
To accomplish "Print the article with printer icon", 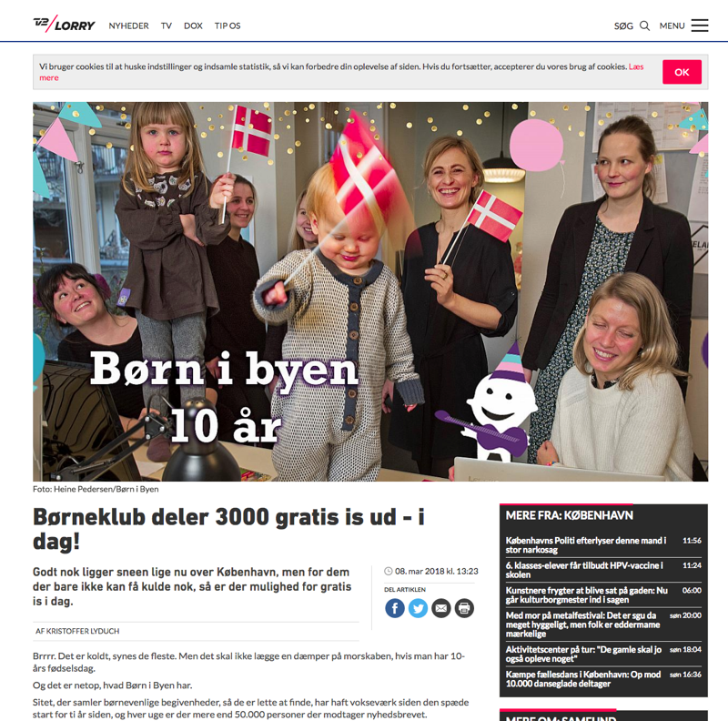I will click(x=464, y=608).
